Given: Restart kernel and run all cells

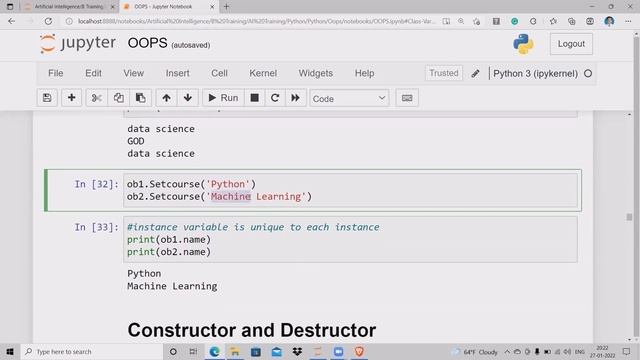Looking at the screenshot, I should click(x=296, y=98).
